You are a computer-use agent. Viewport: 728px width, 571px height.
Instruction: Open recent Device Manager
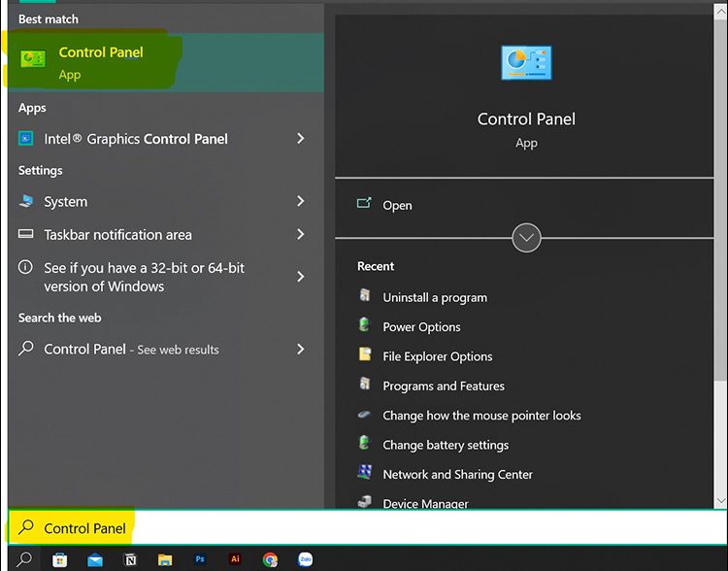click(425, 503)
